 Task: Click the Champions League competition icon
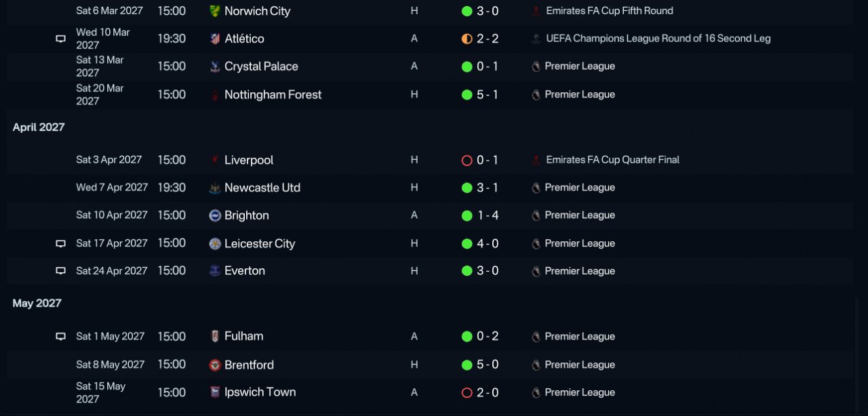(536, 39)
